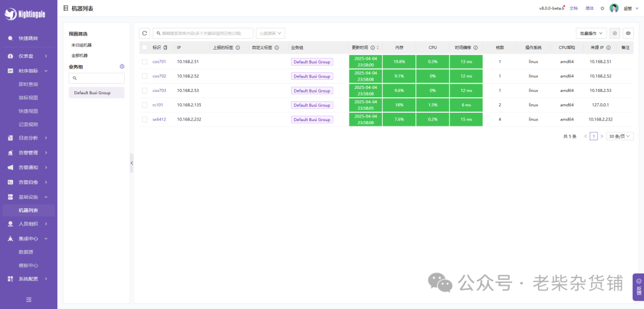This screenshot has width=644, height=309.
Task: Click the 基础设施 server icon
Action: (x=10, y=197)
